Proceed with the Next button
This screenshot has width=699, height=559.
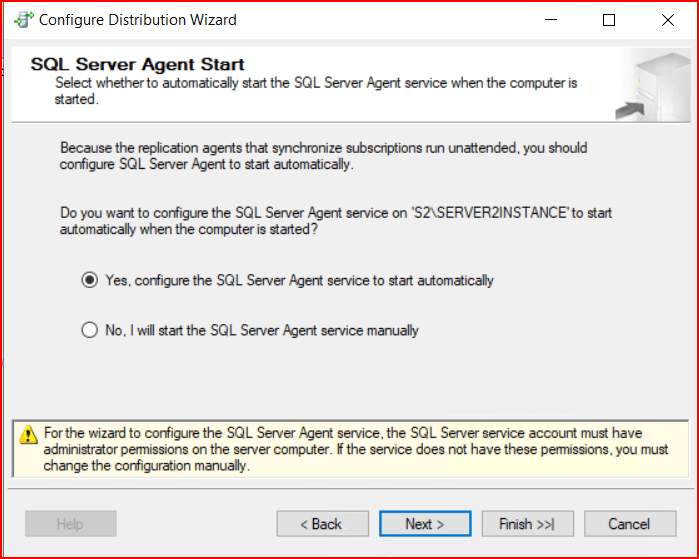click(424, 524)
